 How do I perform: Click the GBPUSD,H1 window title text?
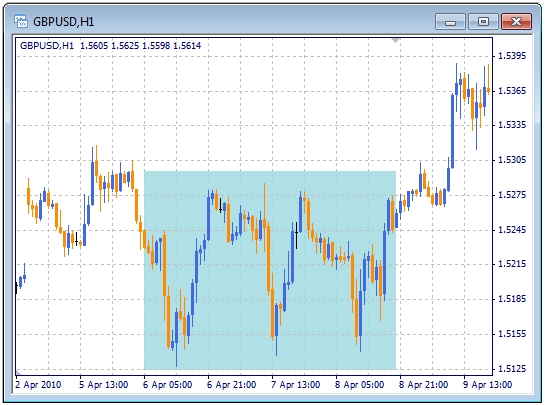(63, 22)
